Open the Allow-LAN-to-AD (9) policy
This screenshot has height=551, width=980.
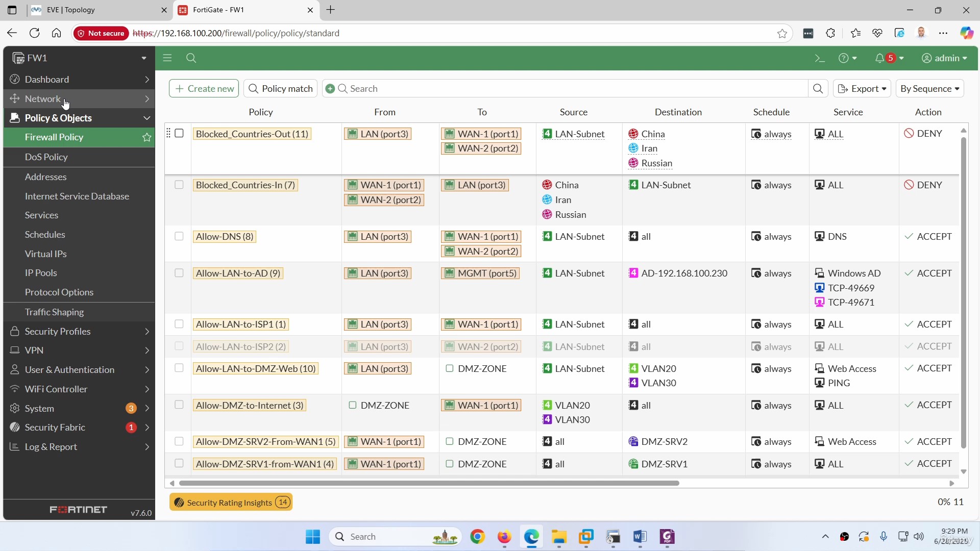238,273
